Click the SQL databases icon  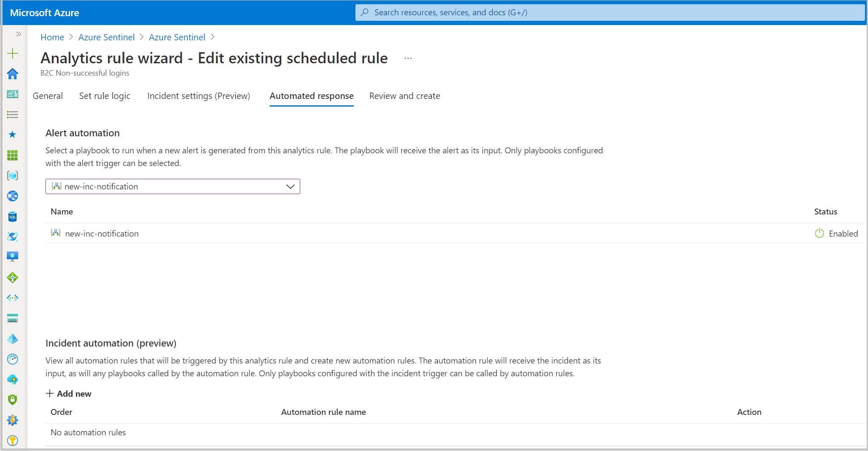tap(13, 216)
